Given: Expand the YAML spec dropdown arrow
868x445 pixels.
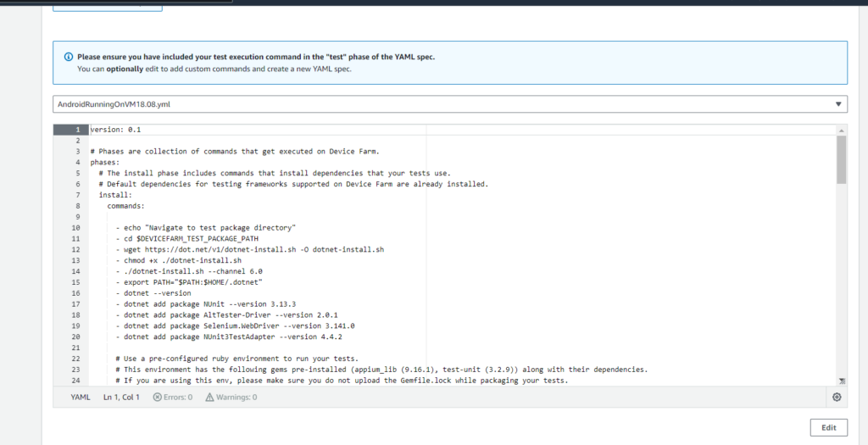Looking at the screenshot, I should (838, 103).
